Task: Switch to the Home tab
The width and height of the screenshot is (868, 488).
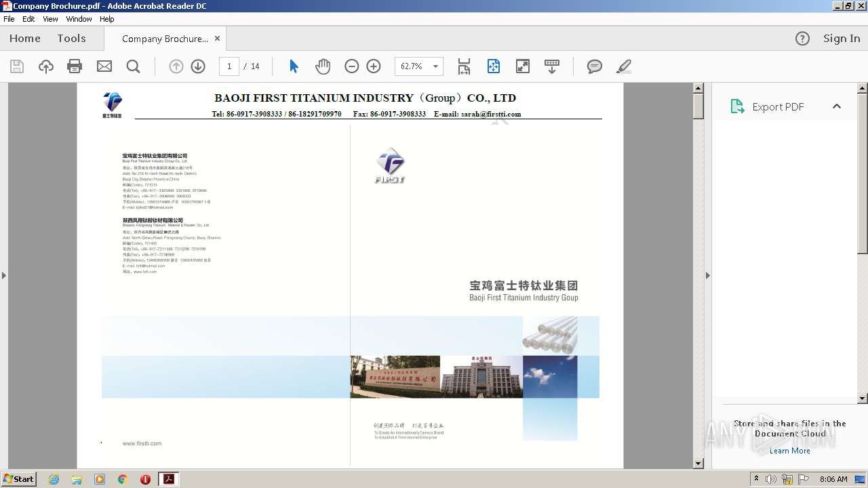Action: [x=25, y=39]
